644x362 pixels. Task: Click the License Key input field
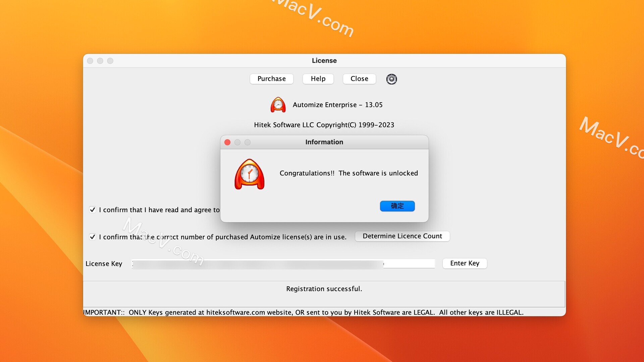click(x=284, y=263)
